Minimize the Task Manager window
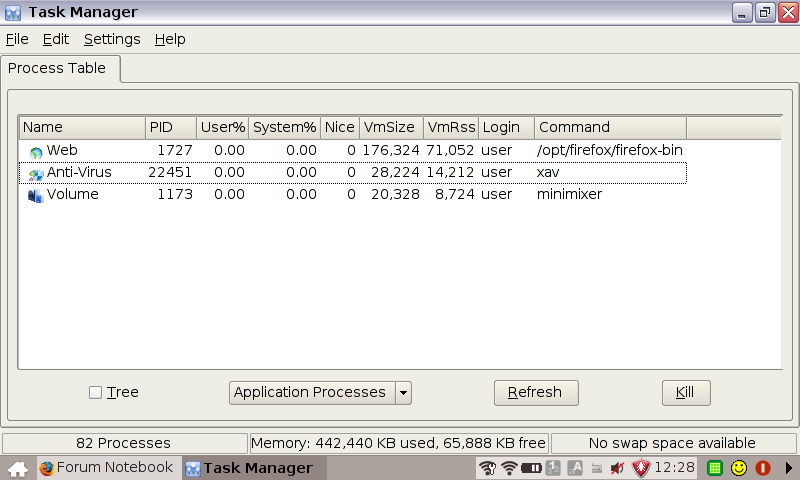Image resolution: width=800 pixels, height=480 pixels. [742, 13]
